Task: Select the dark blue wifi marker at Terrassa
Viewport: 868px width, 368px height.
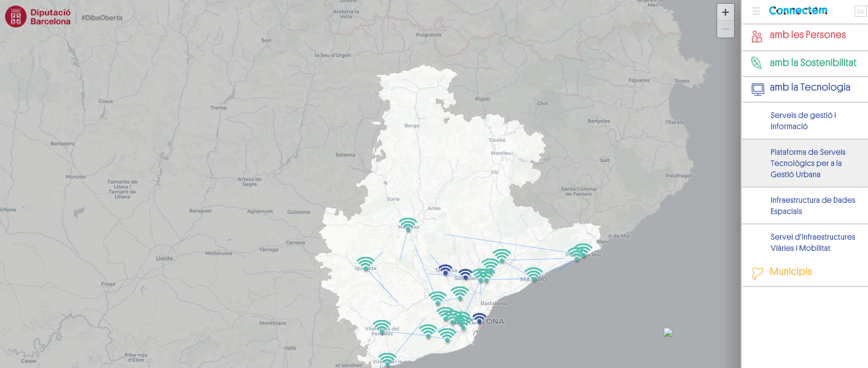Action: coord(445,270)
